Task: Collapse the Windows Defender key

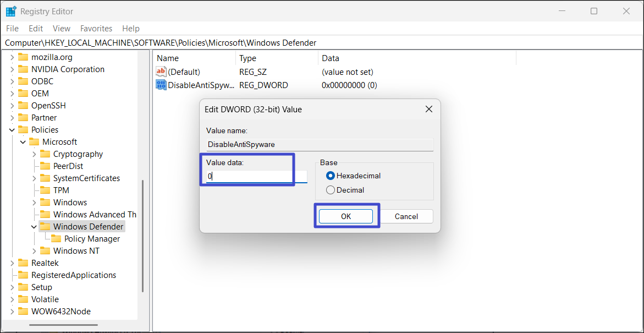Action: point(34,227)
